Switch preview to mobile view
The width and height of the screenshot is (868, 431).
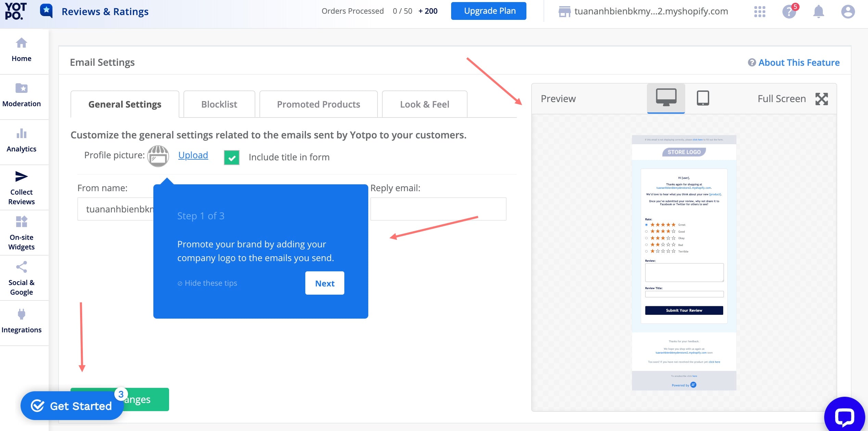(x=703, y=98)
